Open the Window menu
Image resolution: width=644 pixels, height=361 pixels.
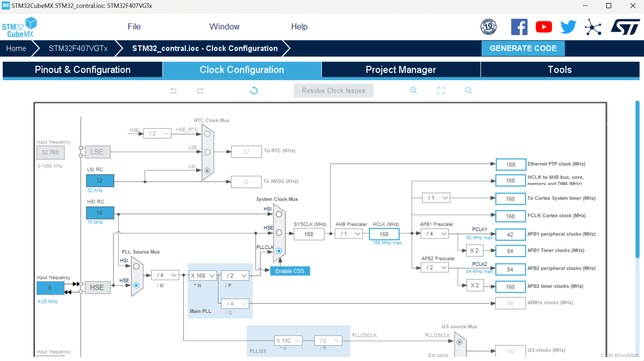point(224,27)
